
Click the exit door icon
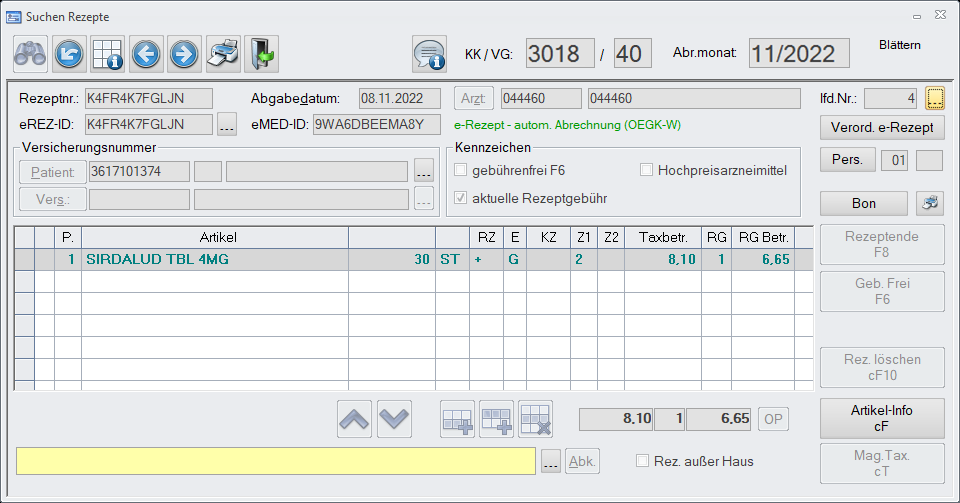(261, 52)
